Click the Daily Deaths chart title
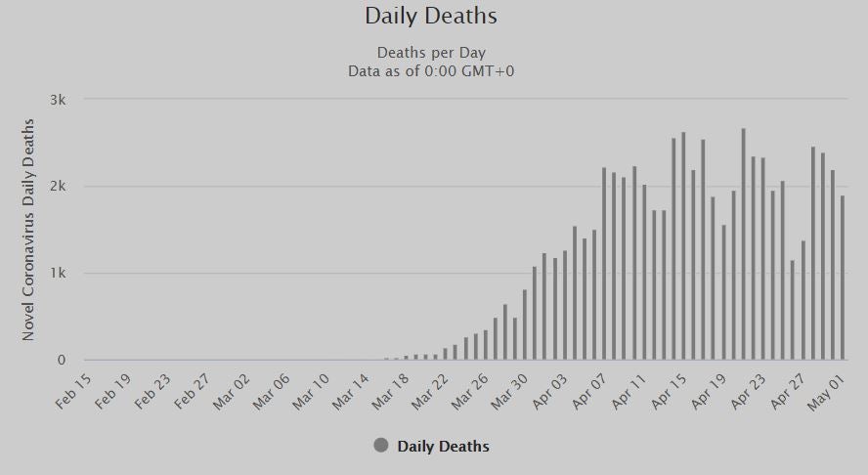Screen dimensions: 868x475 (431, 17)
